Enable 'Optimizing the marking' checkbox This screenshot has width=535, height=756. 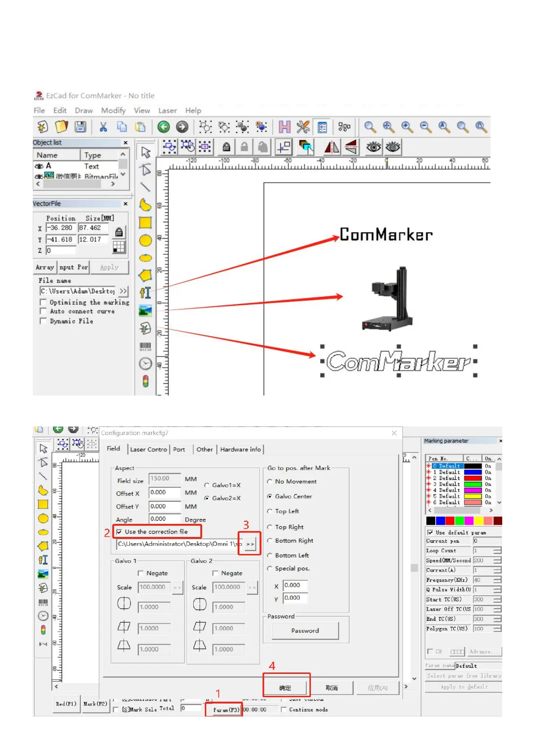43,303
